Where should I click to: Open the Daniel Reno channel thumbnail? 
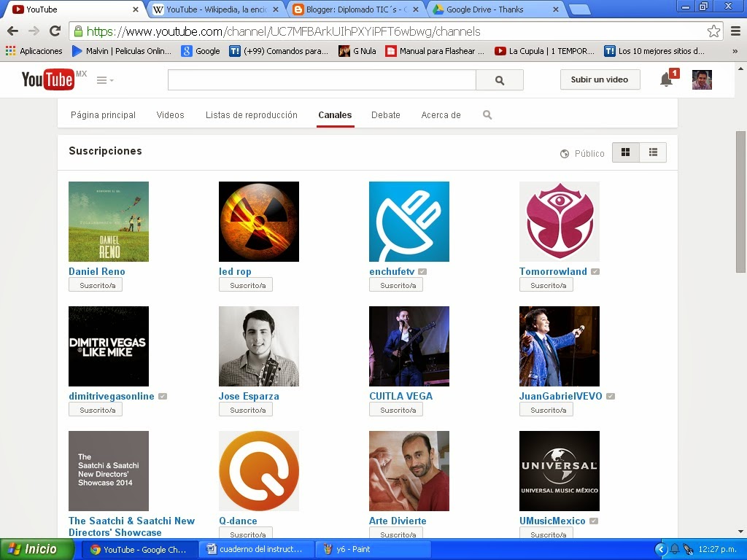click(109, 222)
